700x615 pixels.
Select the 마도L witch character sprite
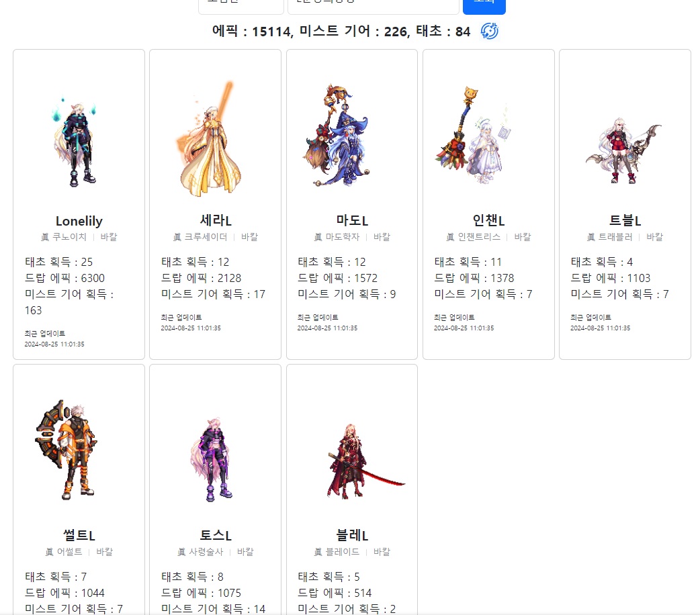pos(343,138)
